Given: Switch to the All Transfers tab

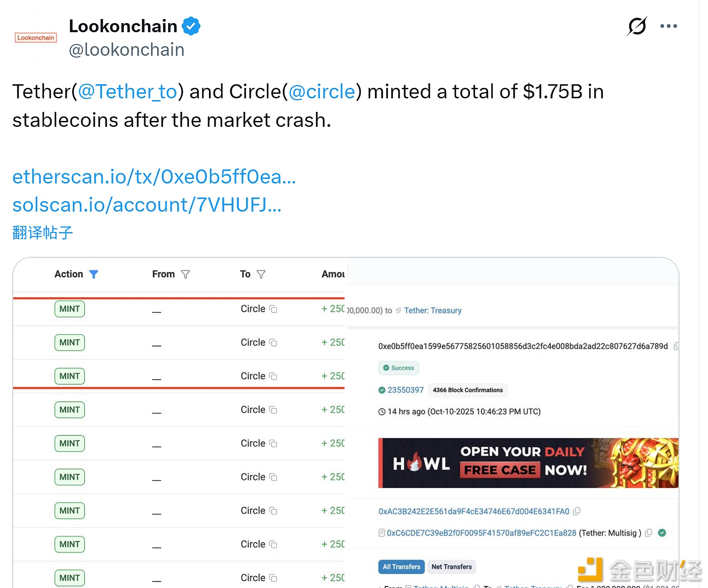Looking at the screenshot, I should tap(401, 567).
